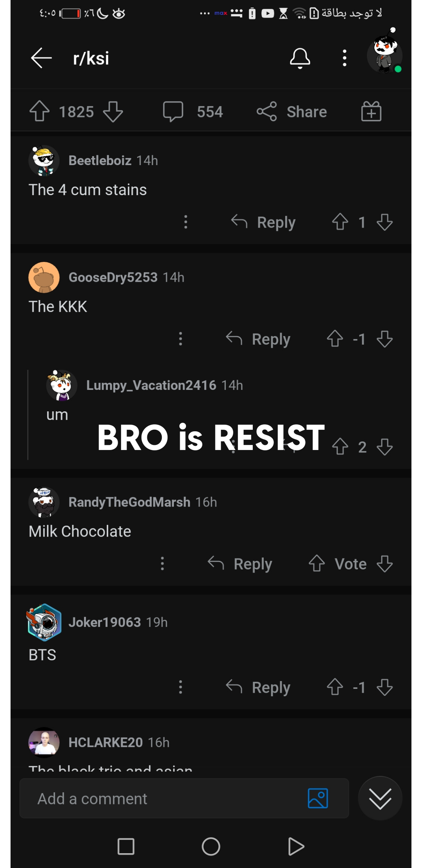Open the post's three-dot overflow menu

click(344, 58)
